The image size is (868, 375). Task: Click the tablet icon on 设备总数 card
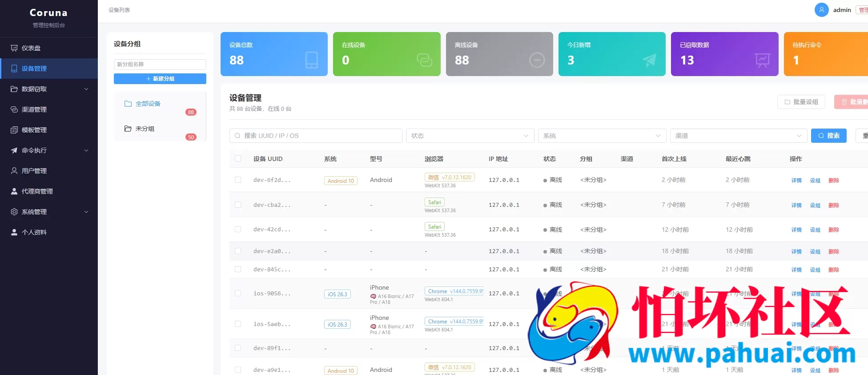pos(312,60)
